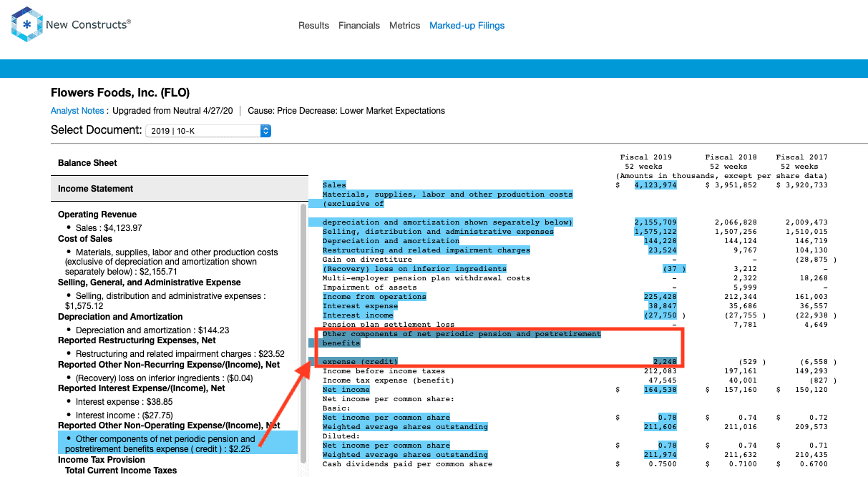Open the Results menu item
This screenshot has height=477, width=868.
tap(313, 26)
